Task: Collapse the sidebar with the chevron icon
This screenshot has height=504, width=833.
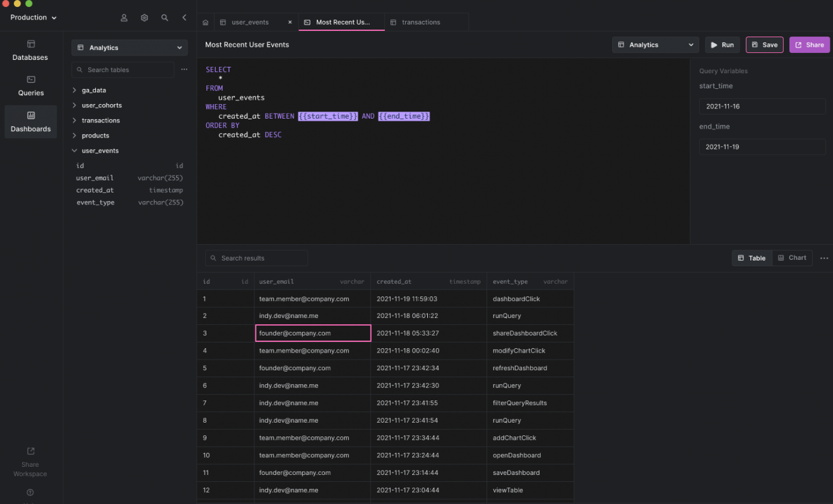Action: [x=184, y=18]
